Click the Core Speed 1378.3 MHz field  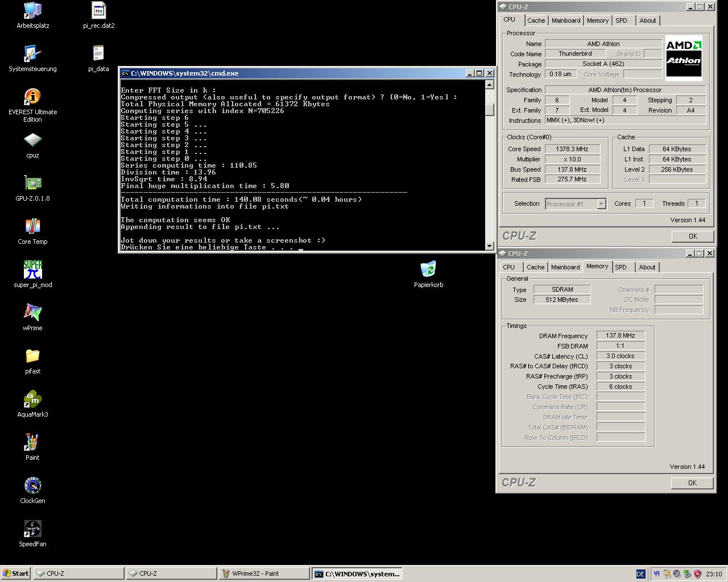click(572, 149)
